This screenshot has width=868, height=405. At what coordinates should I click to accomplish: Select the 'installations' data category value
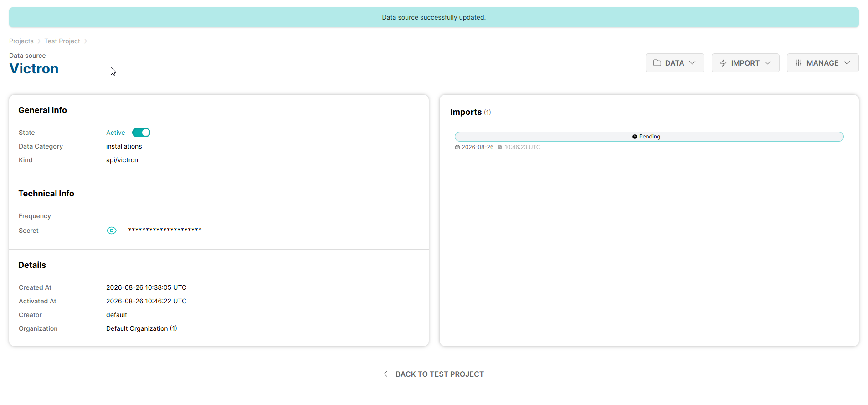coord(124,146)
